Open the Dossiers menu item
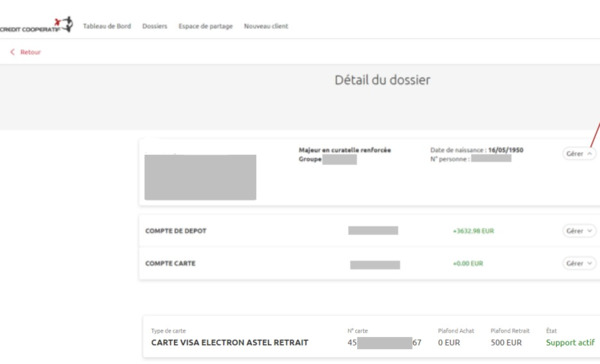Viewport: 600px width, 364px height. 155,26
